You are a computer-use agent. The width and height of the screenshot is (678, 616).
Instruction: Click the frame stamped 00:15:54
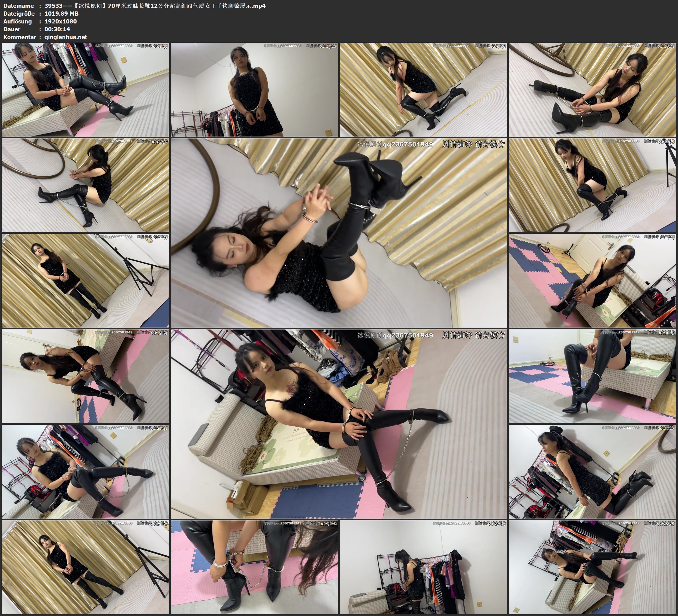(85, 376)
